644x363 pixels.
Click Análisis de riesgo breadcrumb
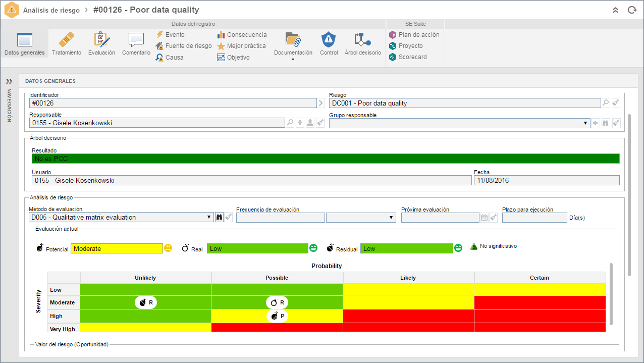[x=51, y=10]
